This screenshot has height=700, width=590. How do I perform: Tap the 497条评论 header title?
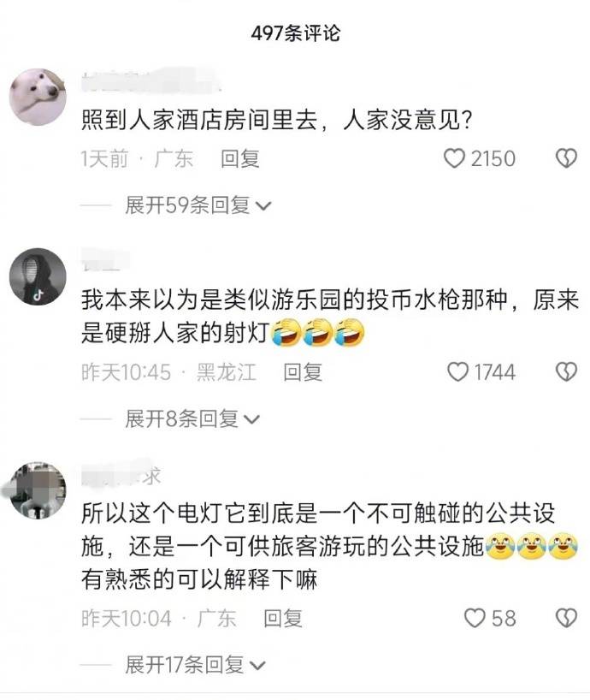[295, 33]
